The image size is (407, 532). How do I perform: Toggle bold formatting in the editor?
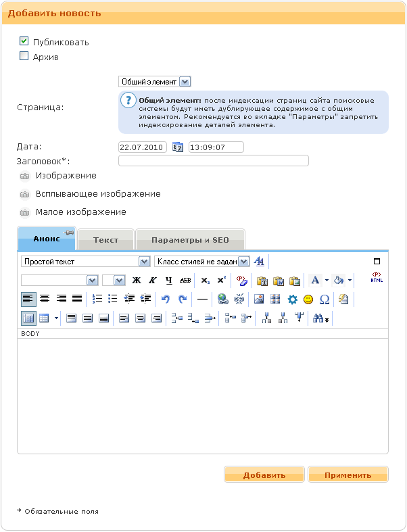click(x=137, y=280)
